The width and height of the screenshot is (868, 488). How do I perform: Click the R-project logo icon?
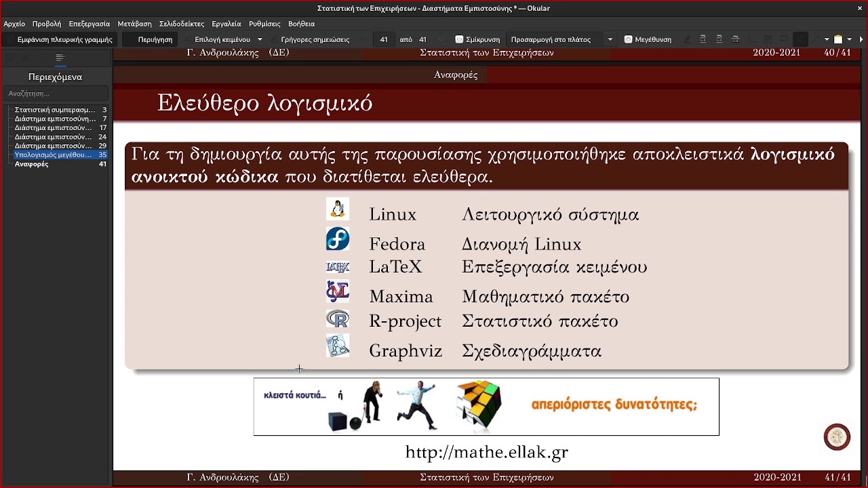click(338, 319)
